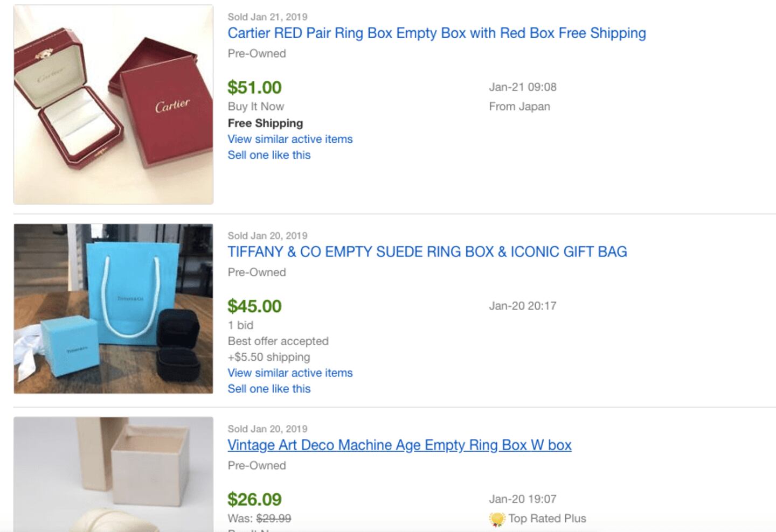Open the TIFFANY & CO EMPTY SUEDE RING BOX title

coord(427,252)
